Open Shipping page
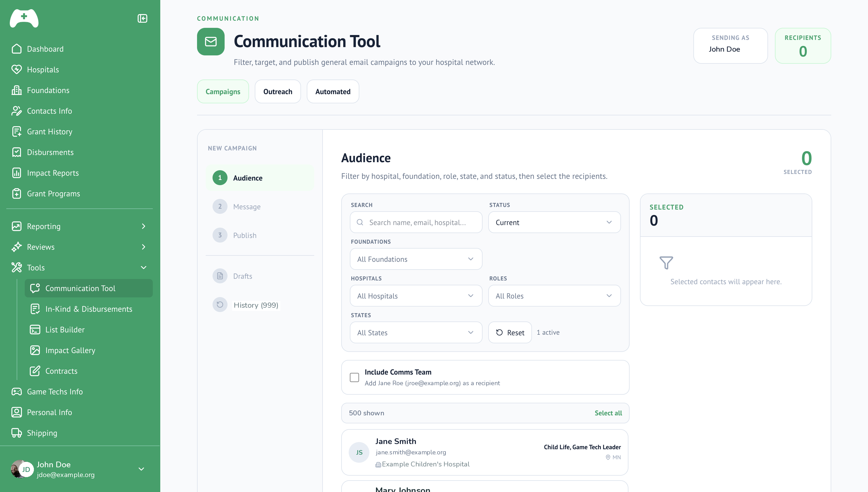 tap(80, 433)
